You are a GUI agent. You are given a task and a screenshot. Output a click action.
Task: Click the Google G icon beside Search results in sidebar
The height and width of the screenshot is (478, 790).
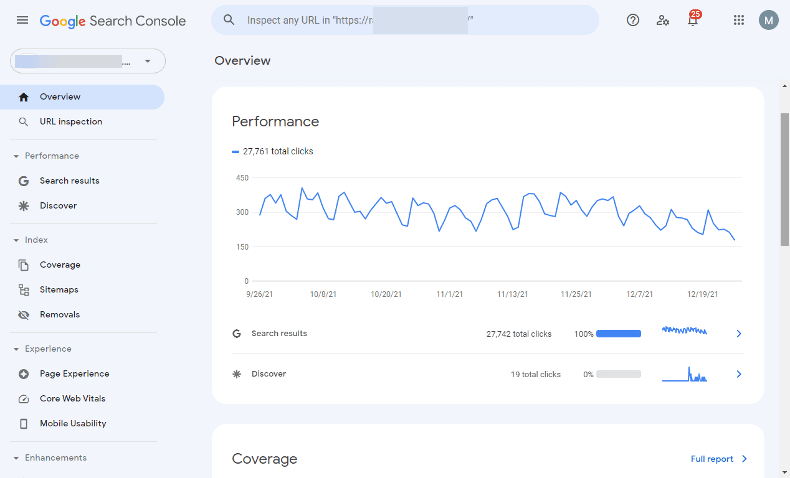[23, 181]
